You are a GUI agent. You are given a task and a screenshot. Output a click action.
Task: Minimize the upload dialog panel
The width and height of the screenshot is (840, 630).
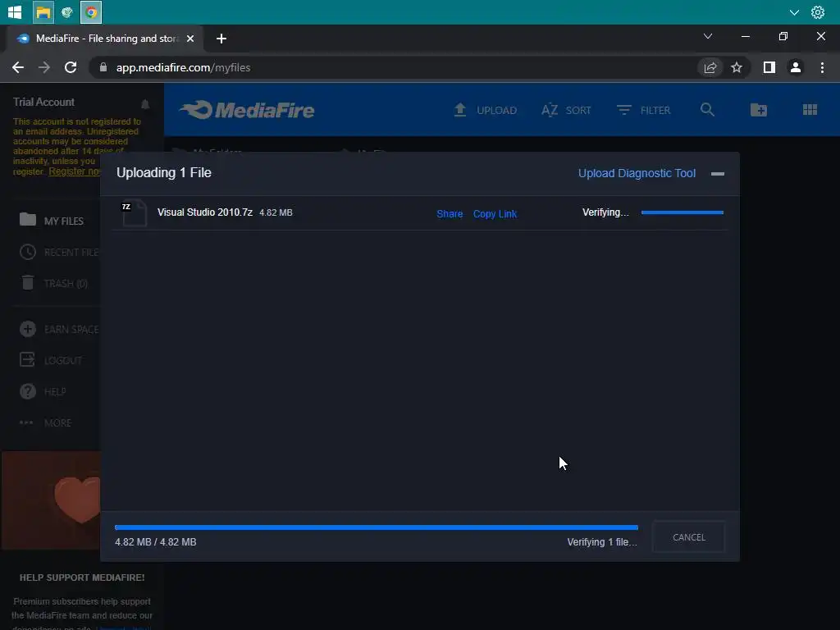tap(717, 174)
